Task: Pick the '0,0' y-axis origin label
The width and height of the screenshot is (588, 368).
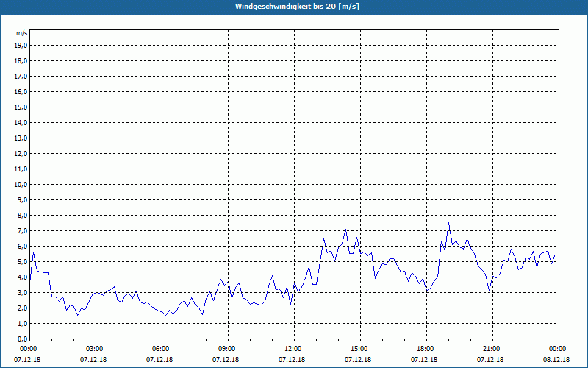Action: point(22,339)
